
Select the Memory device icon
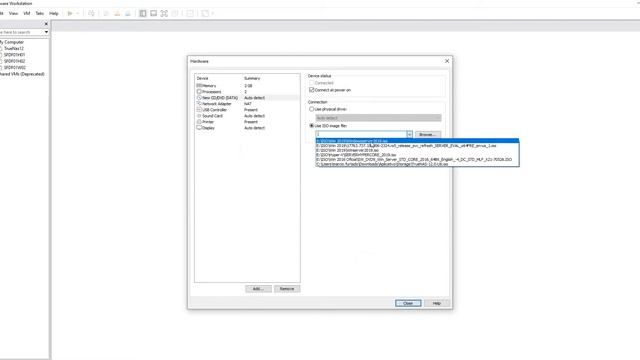(199, 86)
